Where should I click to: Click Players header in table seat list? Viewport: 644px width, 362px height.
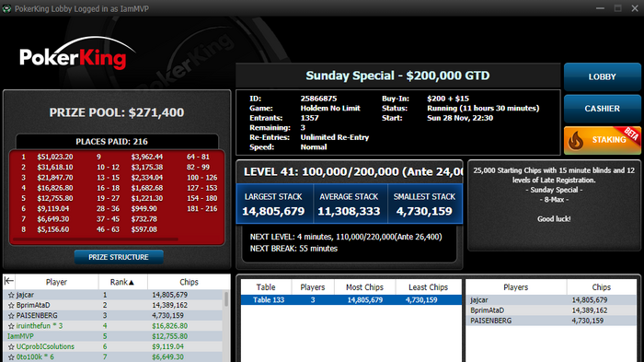516,287
